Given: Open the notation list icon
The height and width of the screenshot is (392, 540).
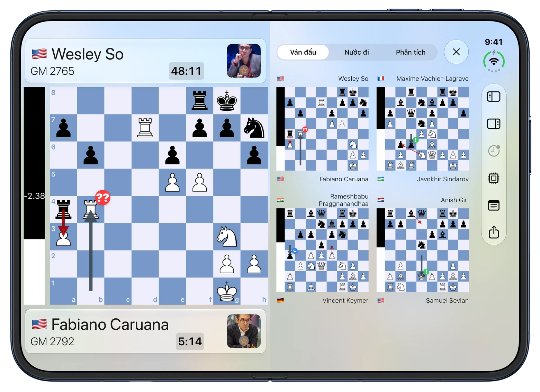Looking at the screenshot, I should pyautogui.click(x=494, y=206).
